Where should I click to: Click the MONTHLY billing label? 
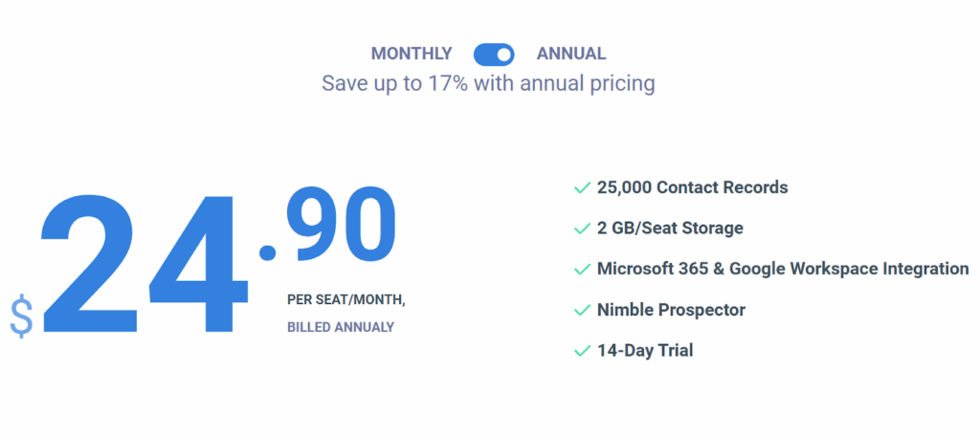[412, 54]
